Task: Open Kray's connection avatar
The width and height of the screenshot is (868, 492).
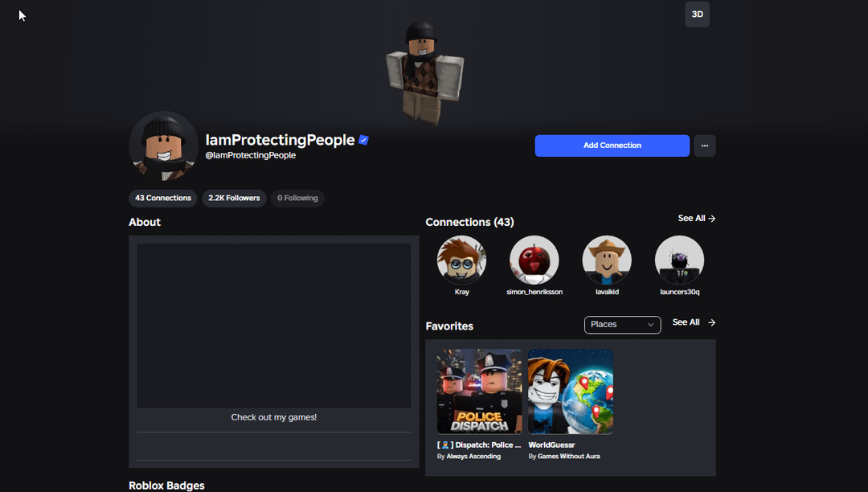Action: pyautogui.click(x=461, y=260)
